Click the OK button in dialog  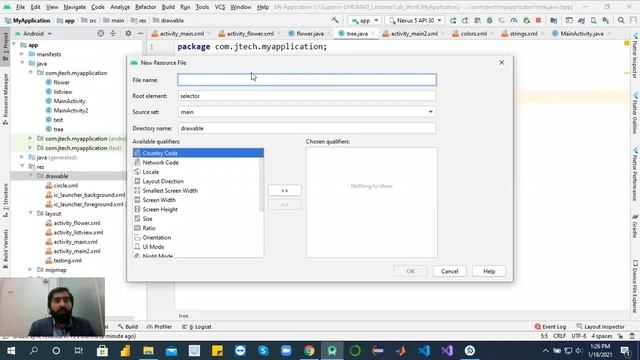tap(410, 271)
